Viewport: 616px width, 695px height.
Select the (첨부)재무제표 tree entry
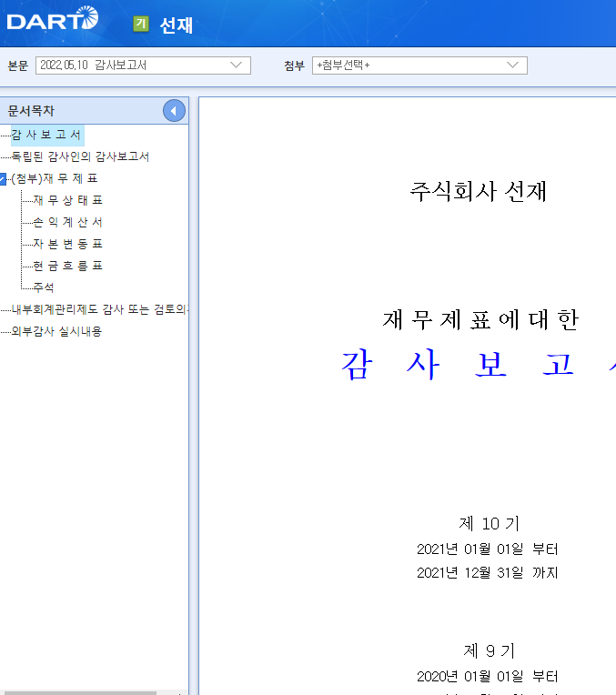[54, 178]
